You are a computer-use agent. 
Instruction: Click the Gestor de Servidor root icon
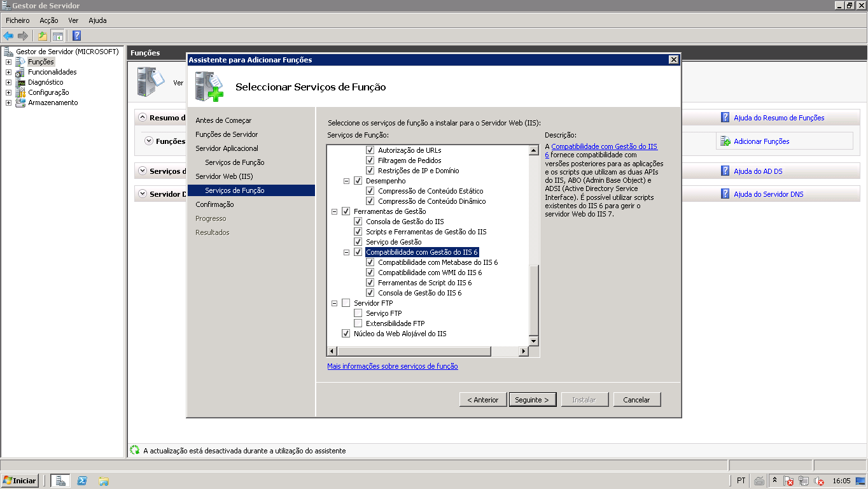point(8,52)
